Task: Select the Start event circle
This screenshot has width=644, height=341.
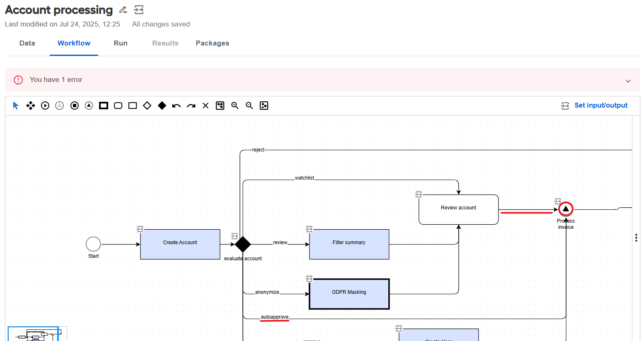Action: (93, 244)
